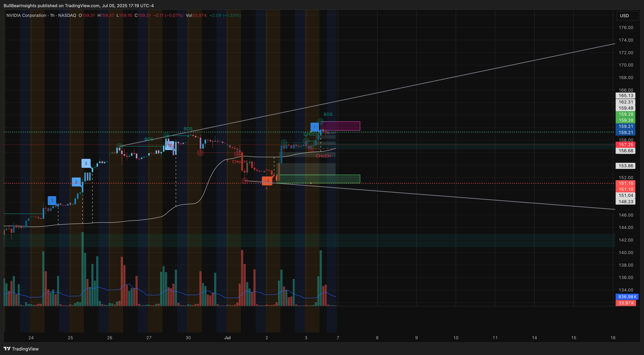This screenshot has width=644, height=355.
Task: Select the red 157.25 price label
Action: (625, 145)
